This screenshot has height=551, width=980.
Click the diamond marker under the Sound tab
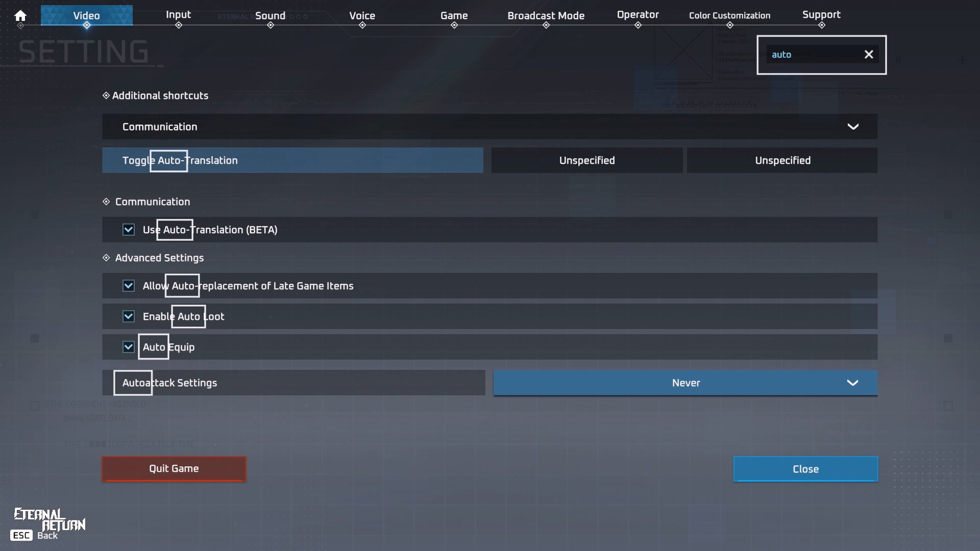coord(271,26)
